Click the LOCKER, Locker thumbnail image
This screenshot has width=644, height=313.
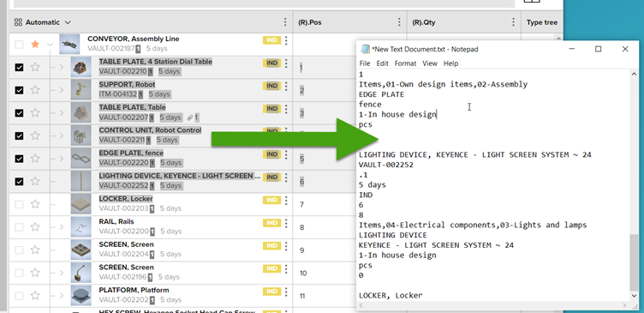click(x=80, y=204)
